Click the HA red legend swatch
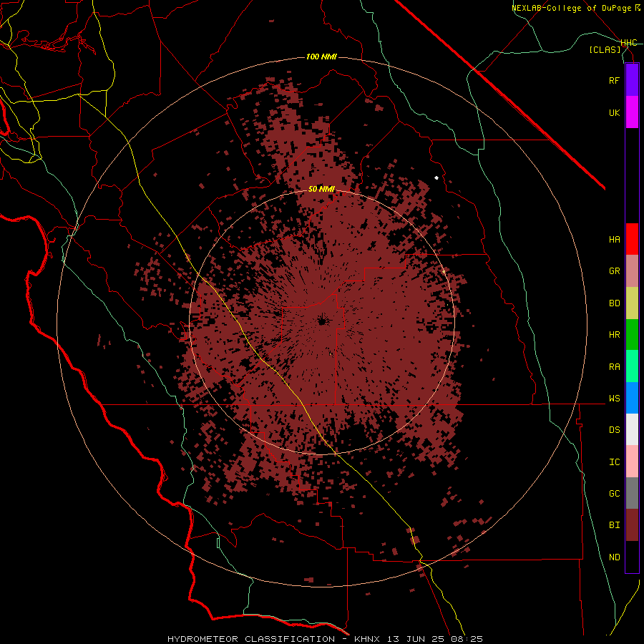 pos(632,239)
